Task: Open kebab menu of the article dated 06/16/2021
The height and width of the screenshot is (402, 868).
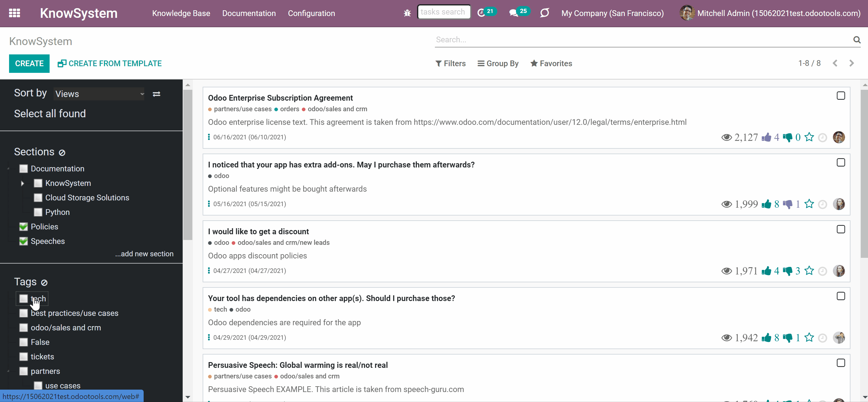Action: tap(209, 137)
